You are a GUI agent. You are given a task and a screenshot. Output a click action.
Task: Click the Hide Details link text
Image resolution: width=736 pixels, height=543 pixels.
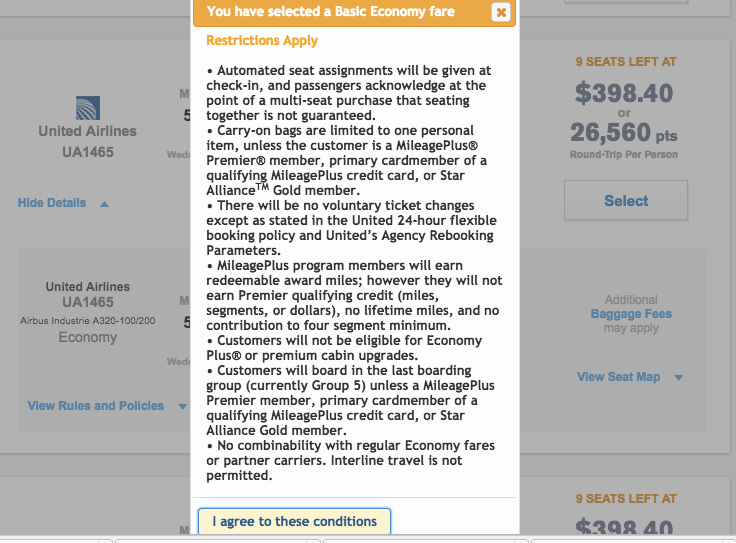(x=52, y=203)
